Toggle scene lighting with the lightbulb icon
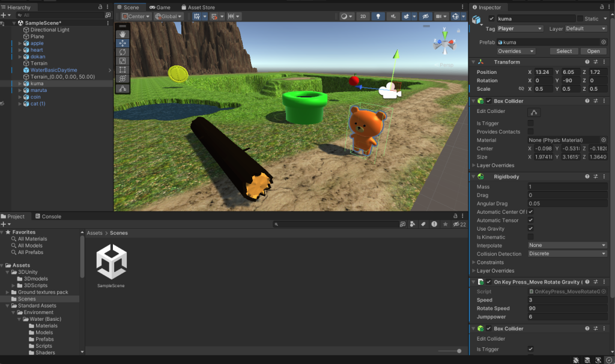 pos(378,16)
